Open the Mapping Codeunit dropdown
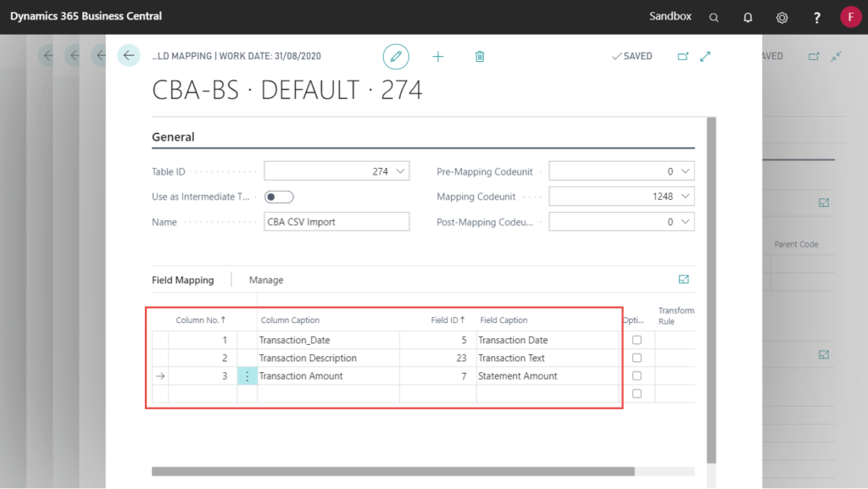The image size is (868, 489). (x=685, y=196)
